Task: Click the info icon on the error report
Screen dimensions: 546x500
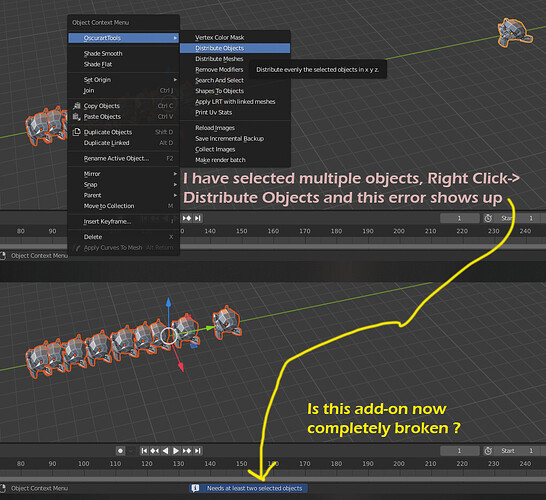Action: (x=195, y=488)
